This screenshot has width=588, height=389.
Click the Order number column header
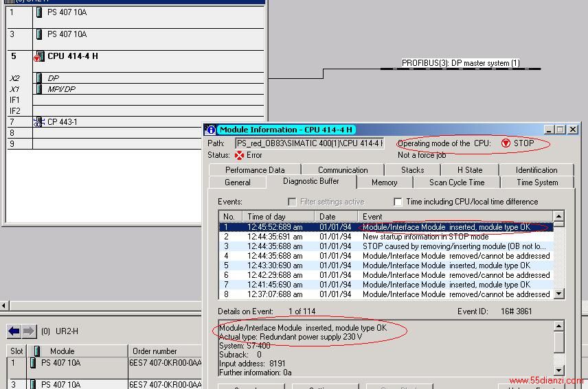[165, 351]
